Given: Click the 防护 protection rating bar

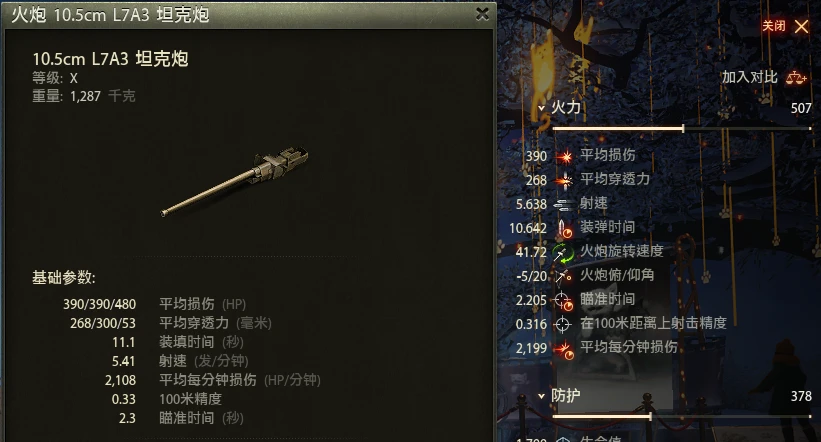Looking at the screenshot, I should tap(682, 416).
